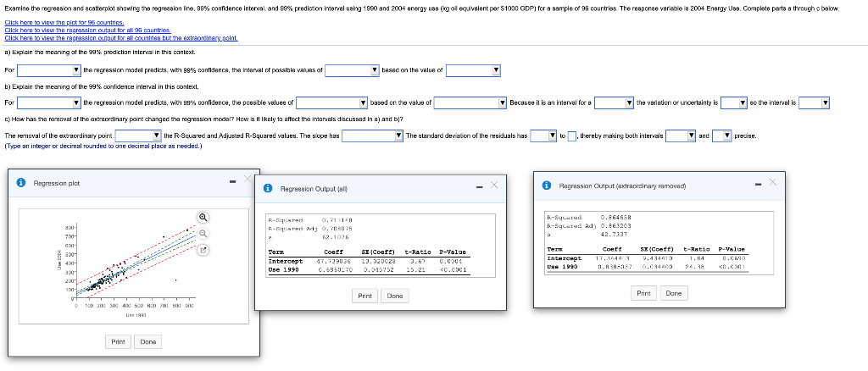Minimize the Regression Output (all) dialog
868x371 pixels.
coord(480,187)
